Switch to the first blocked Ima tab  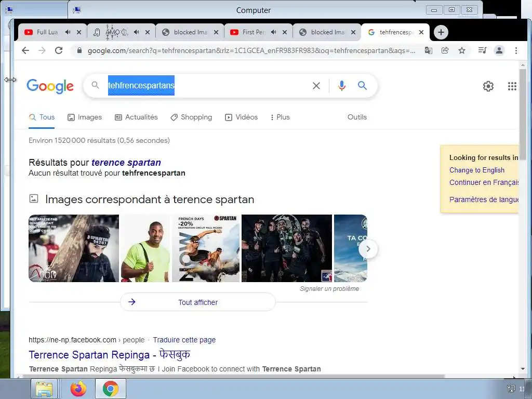point(190,32)
